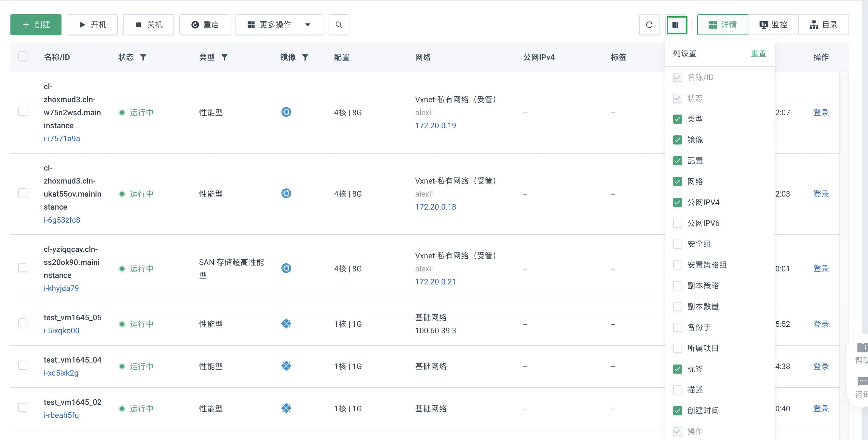The image size is (868, 440).
Task: Select the 详情 details view icon
Action: pyautogui.click(x=723, y=25)
